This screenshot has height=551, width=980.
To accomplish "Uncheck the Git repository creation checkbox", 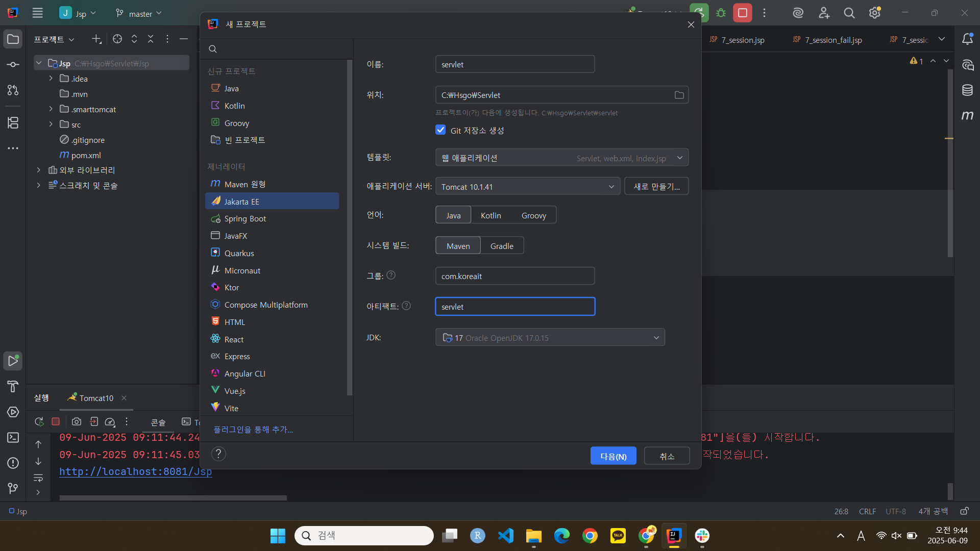I will (440, 130).
